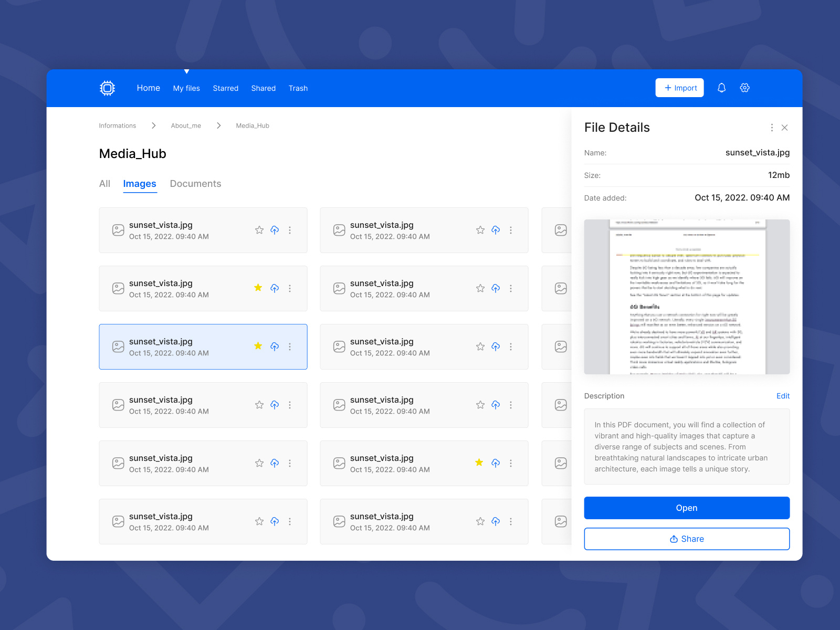
Task: Click the chevron after the About_me breadcrumb
Action: coord(218,125)
